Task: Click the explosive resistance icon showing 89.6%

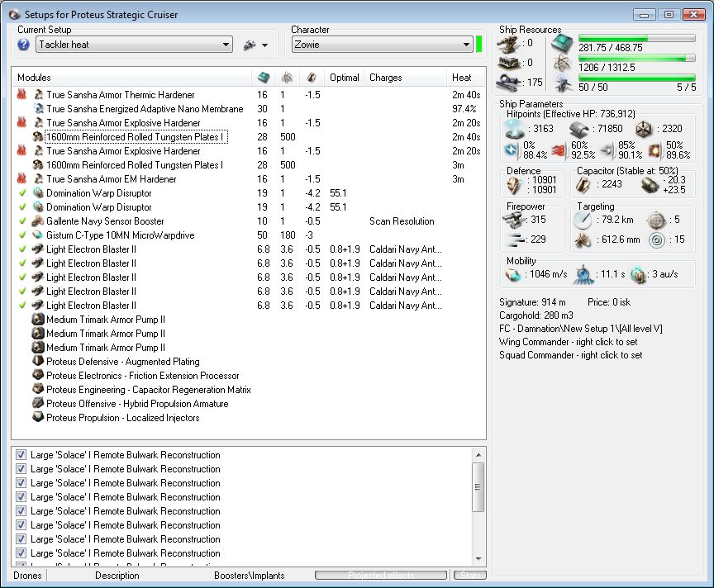Action: pos(655,150)
